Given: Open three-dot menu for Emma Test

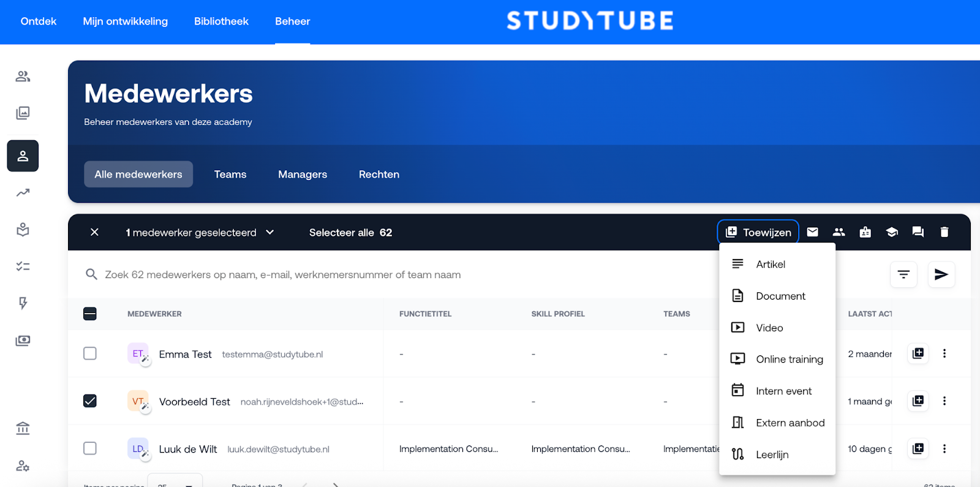Looking at the screenshot, I should click(x=944, y=353).
